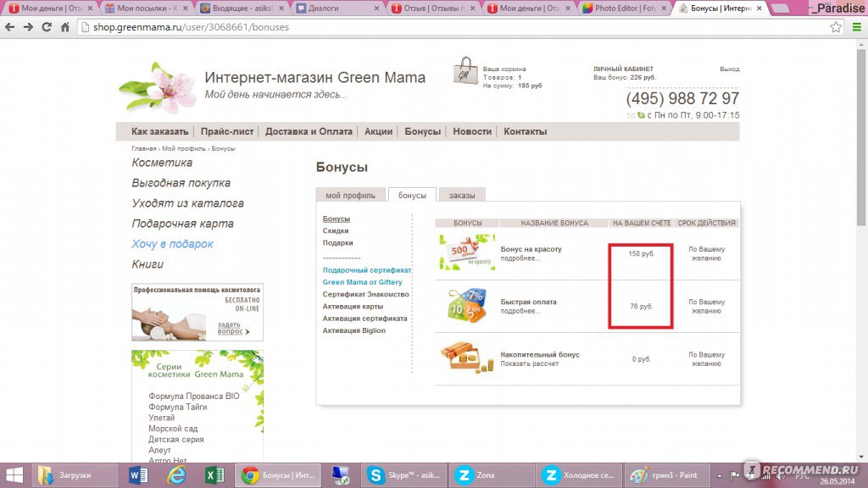The height and width of the screenshot is (488, 868).
Task: Close the Photo Editor browser tab
Action: pos(664,8)
